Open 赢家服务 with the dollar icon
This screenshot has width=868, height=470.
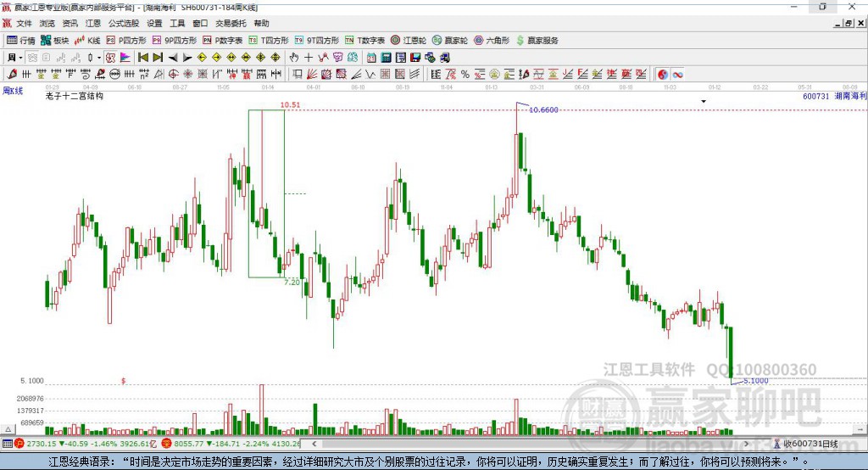[x=537, y=41]
